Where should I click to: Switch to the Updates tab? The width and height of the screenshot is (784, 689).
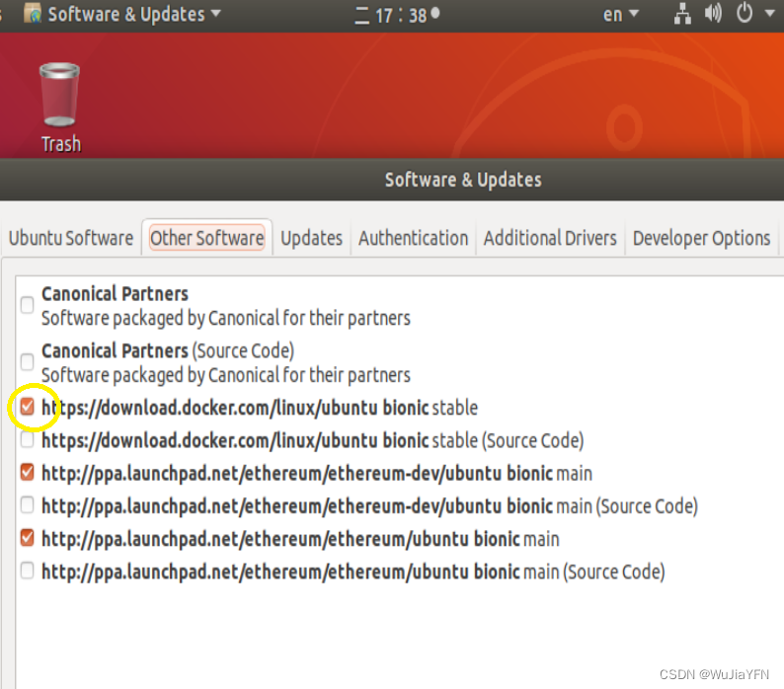(311, 238)
